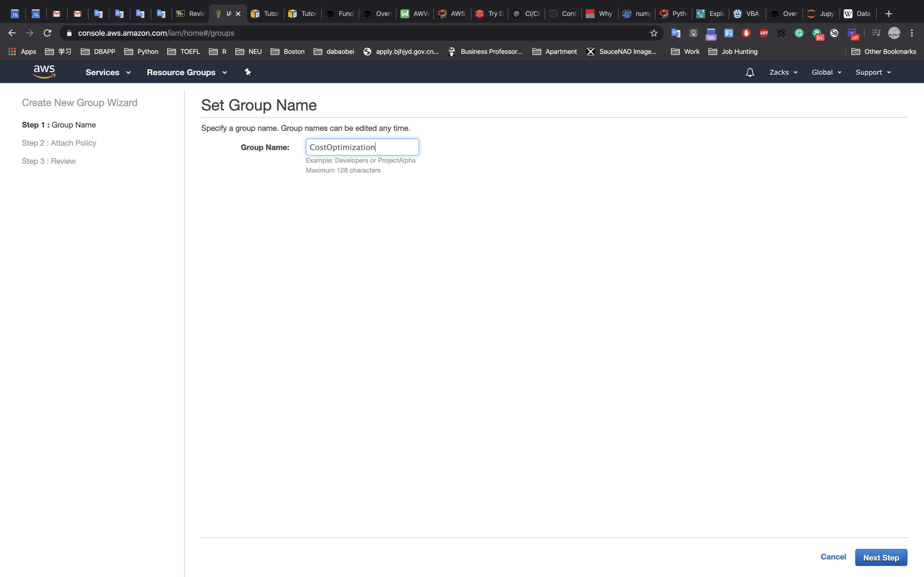The image size is (924, 577).
Task: Open the Zacks account dropdown
Action: point(783,73)
